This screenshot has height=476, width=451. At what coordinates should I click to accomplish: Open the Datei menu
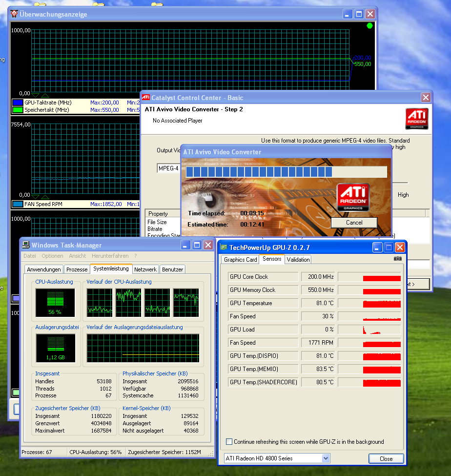[x=30, y=256]
